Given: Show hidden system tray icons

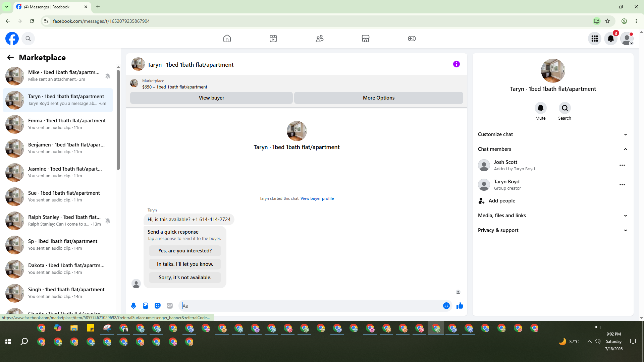Looking at the screenshot, I should pos(589,342).
